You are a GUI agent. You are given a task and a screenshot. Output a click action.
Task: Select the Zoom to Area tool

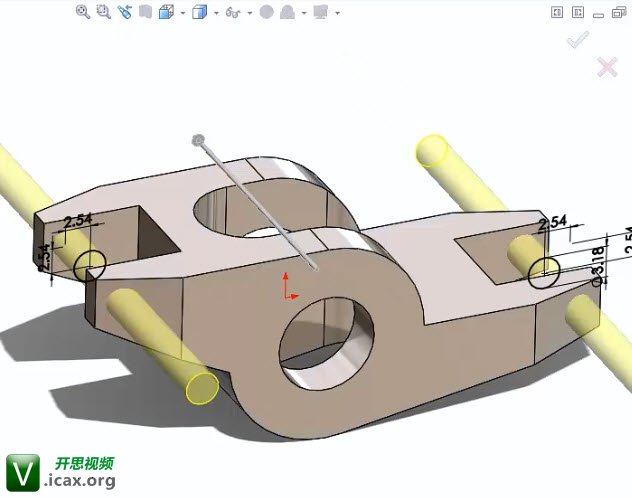[103, 12]
